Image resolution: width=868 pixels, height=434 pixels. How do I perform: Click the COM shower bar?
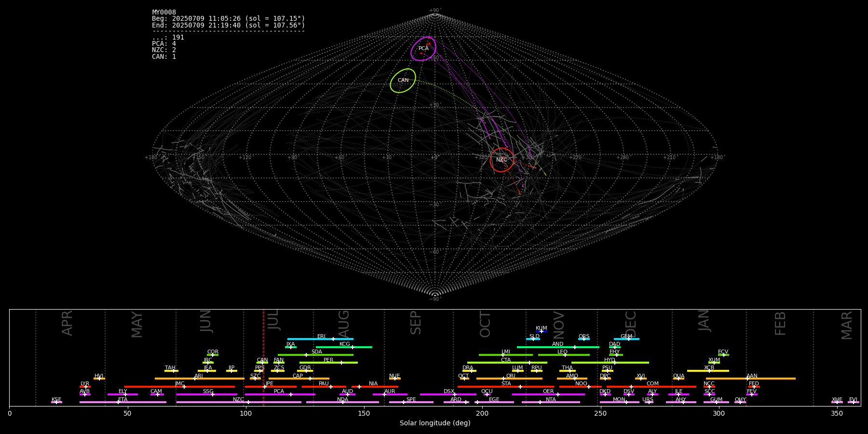pyautogui.click(x=652, y=387)
